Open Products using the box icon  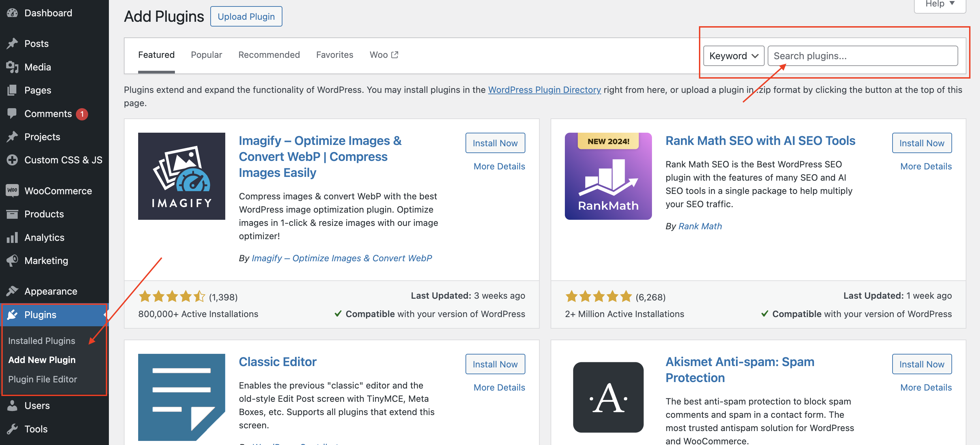(13, 214)
